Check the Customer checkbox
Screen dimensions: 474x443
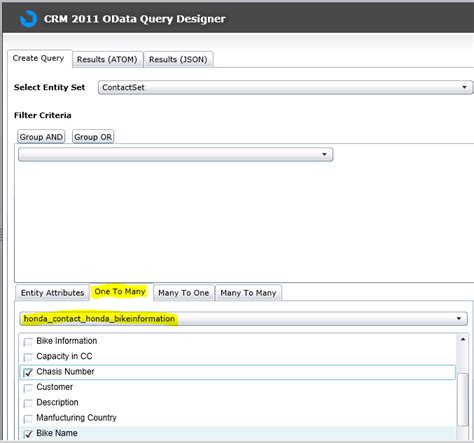[x=28, y=388]
